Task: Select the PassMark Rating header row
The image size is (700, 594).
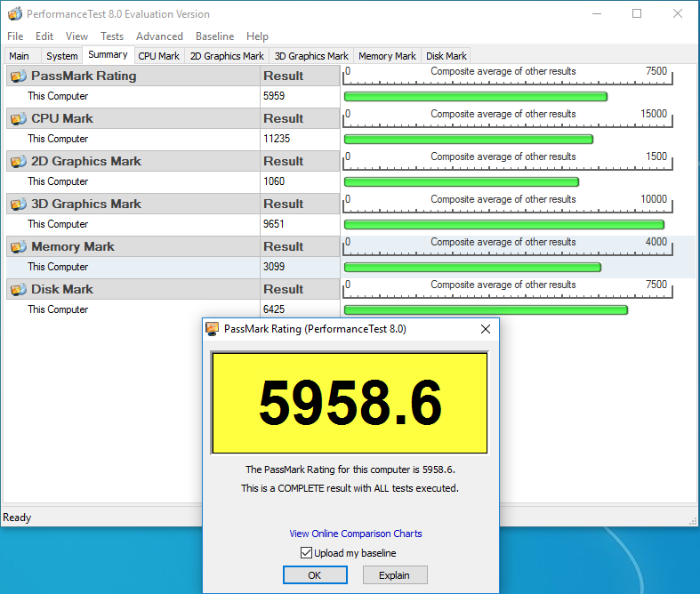Action: 173,76
